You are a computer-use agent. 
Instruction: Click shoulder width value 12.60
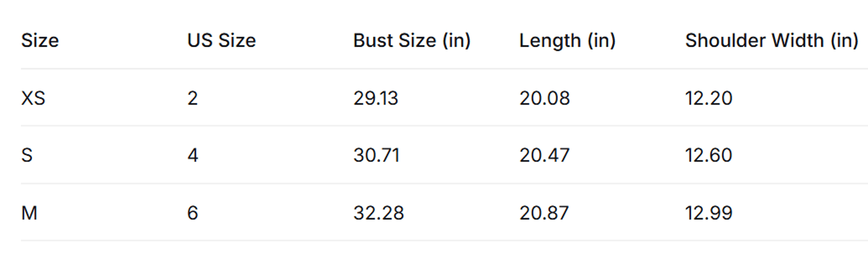click(x=709, y=155)
